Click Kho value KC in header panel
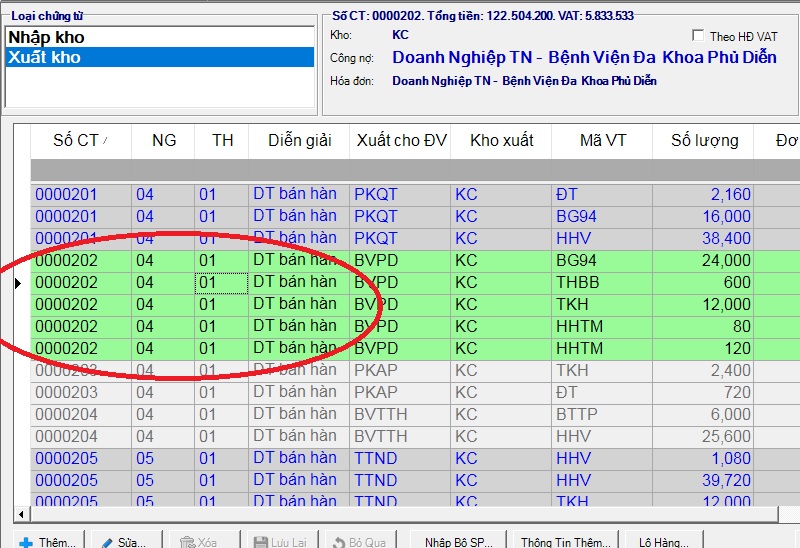Image resolution: width=800 pixels, height=548 pixels. click(401, 35)
